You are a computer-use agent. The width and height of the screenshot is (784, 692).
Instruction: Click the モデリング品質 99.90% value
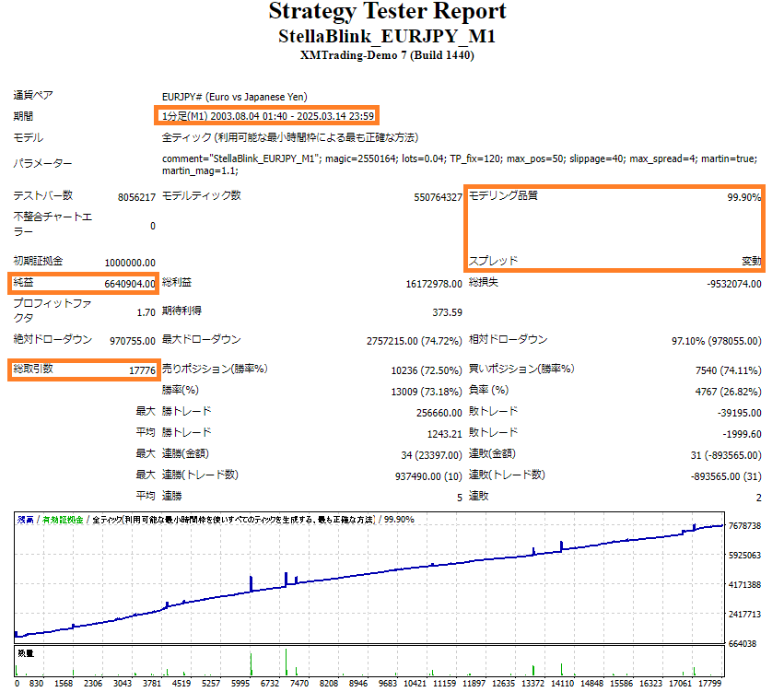(x=744, y=197)
